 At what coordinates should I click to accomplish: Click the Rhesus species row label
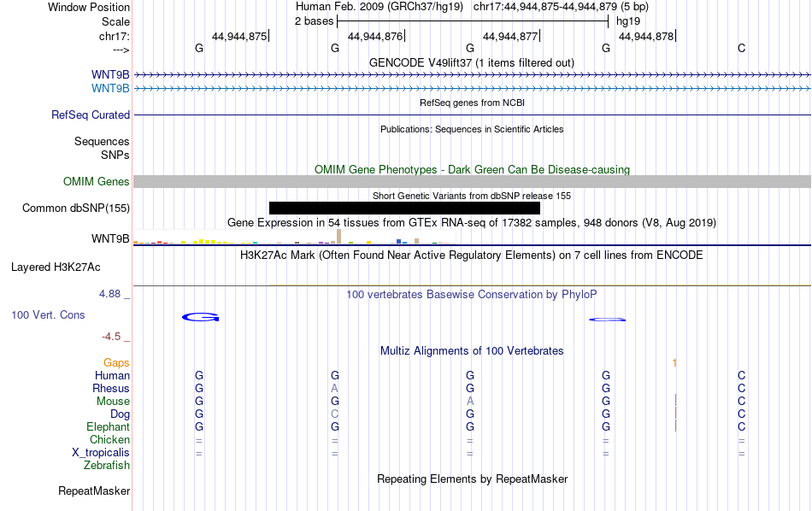(111, 388)
